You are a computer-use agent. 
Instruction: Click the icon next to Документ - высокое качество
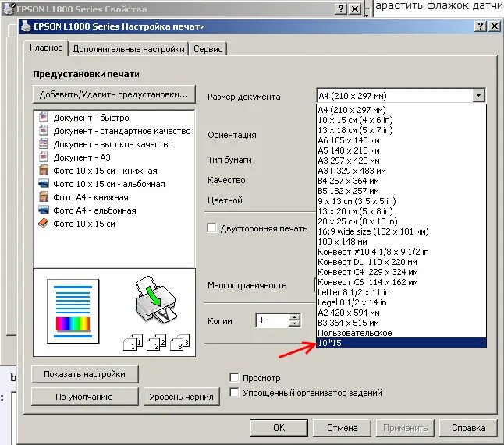point(44,144)
